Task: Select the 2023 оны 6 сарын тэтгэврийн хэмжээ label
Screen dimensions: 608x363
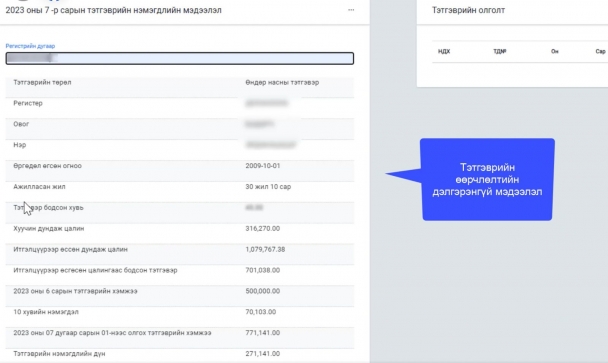Action: click(75, 292)
